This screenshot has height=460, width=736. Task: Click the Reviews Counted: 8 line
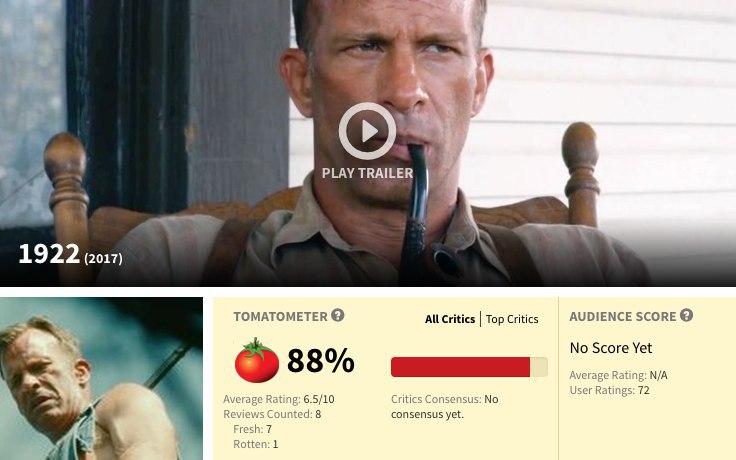tap(272, 414)
